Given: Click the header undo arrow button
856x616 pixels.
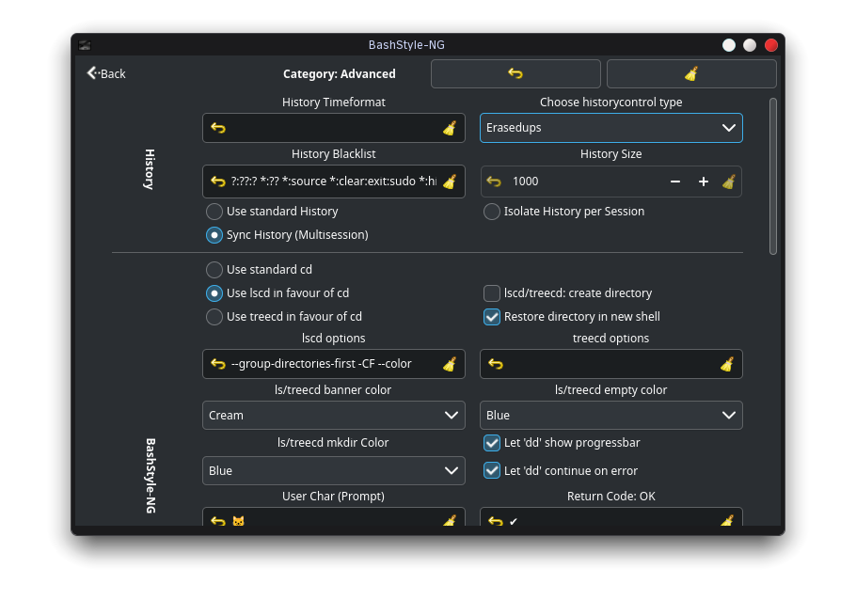Looking at the screenshot, I should (x=515, y=73).
